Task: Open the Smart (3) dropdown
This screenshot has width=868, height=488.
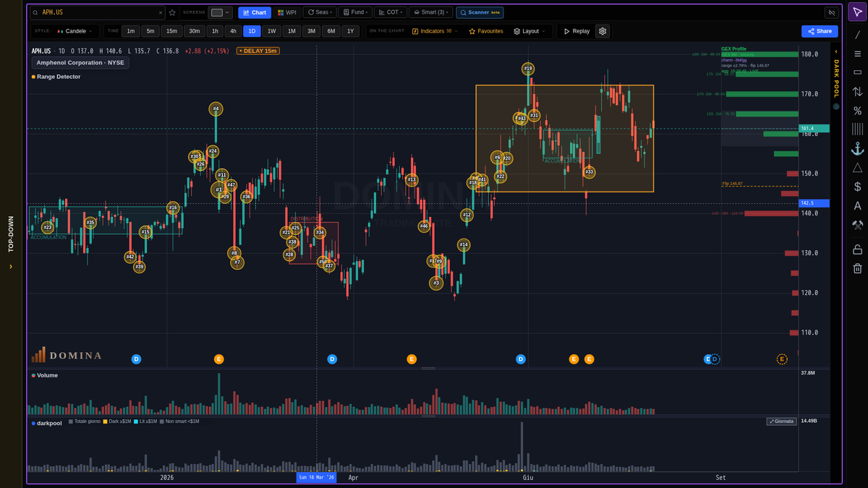Action: pyautogui.click(x=430, y=12)
